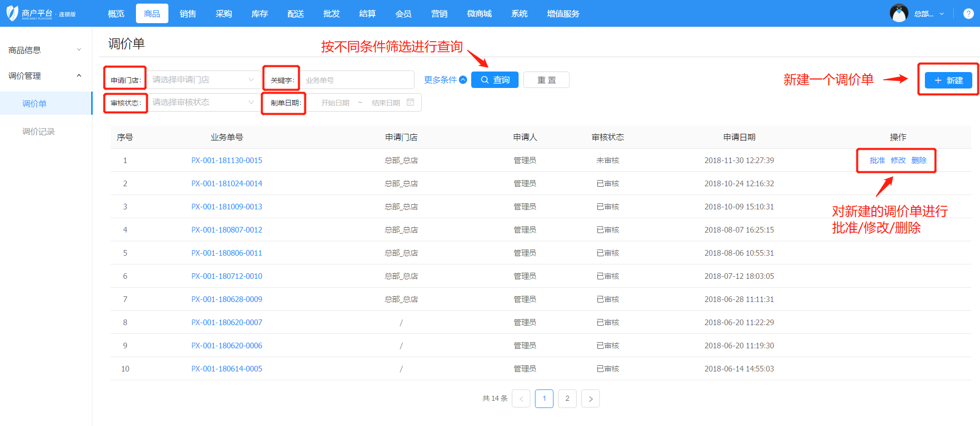Focus the 业务单号 keyword input field
The height and width of the screenshot is (426, 980).
click(357, 80)
